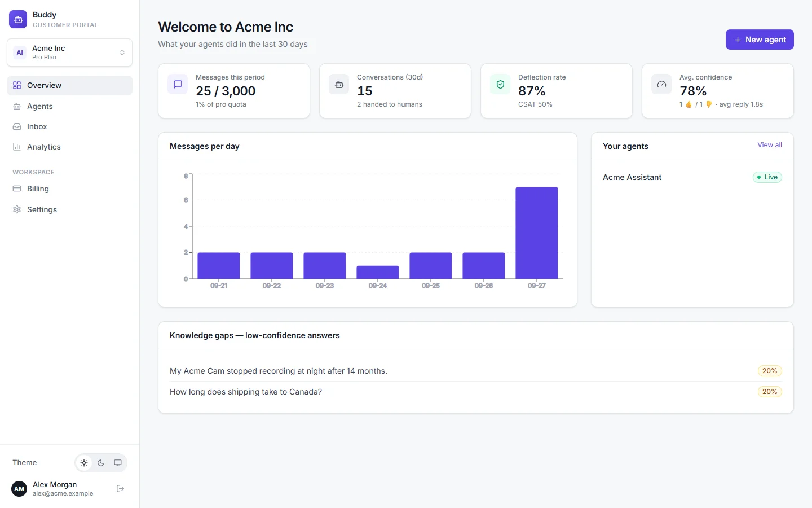Select system theme monitor icon
Screen dimensions: 812x508
coord(118,463)
